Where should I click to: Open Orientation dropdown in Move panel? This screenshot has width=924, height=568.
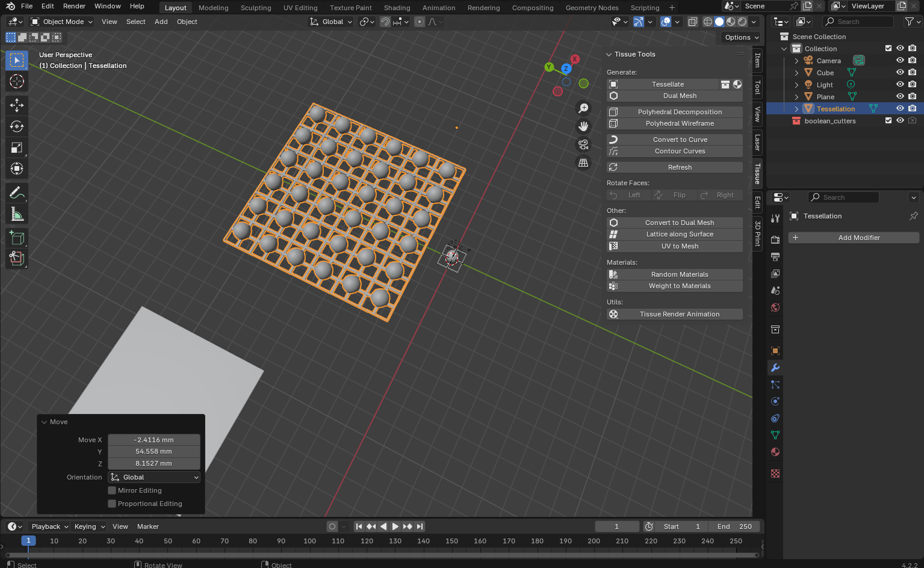tap(154, 477)
